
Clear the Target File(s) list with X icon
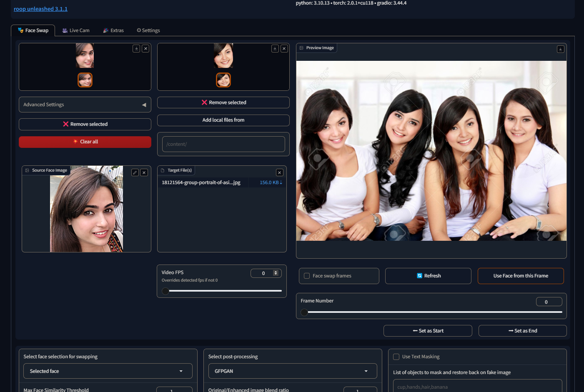[x=279, y=172]
